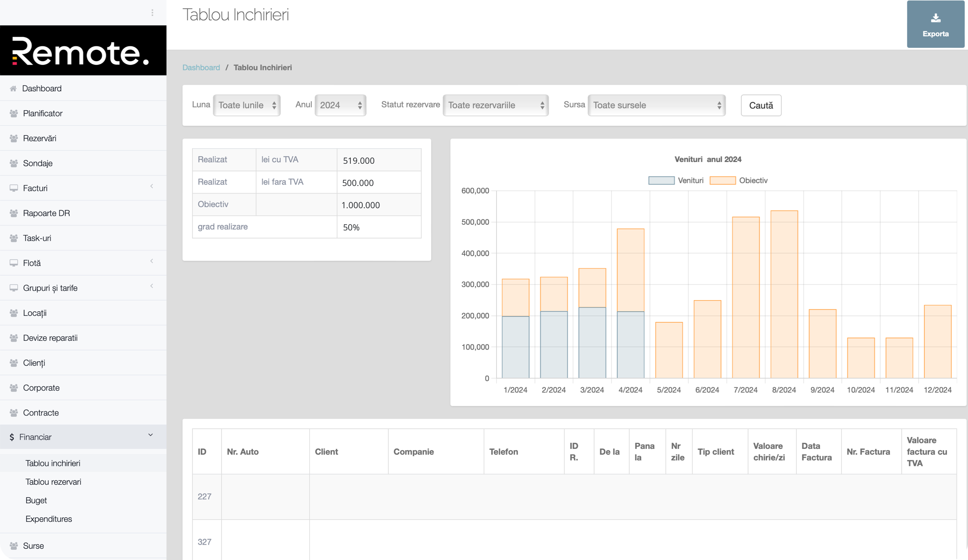Click the Rapoarte DR icon
Image resolution: width=968 pixels, height=560 pixels.
[x=14, y=213]
